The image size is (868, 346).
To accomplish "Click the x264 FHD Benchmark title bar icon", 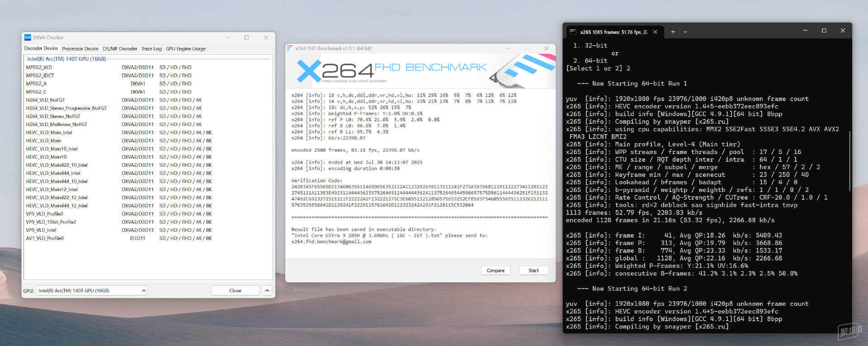I will [x=290, y=48].
